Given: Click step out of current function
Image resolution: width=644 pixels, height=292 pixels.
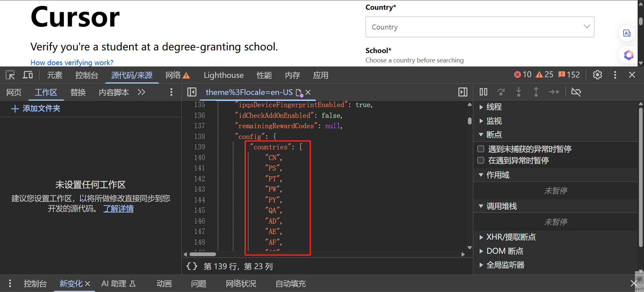Looking at the screenshot, I should coord(536,92).
